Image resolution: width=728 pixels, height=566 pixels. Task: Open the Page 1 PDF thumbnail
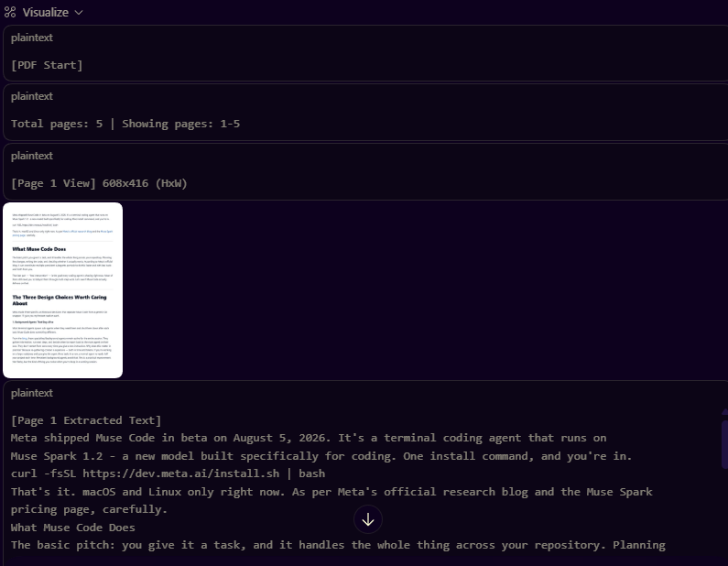click(62, 290)
